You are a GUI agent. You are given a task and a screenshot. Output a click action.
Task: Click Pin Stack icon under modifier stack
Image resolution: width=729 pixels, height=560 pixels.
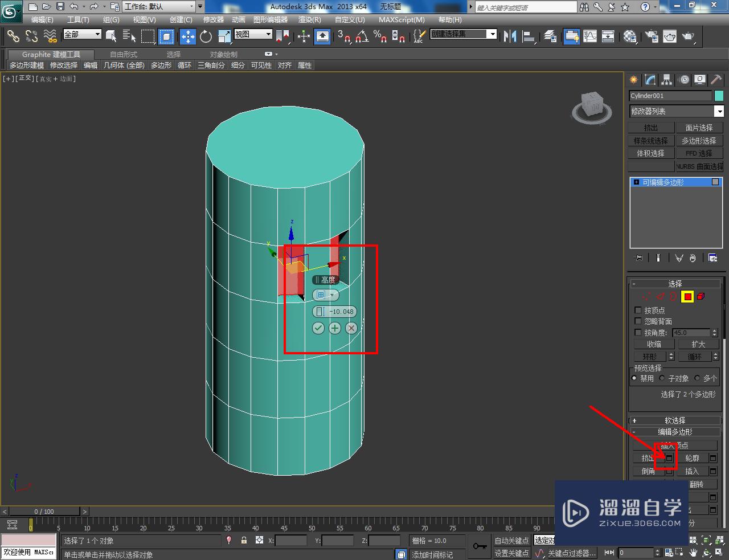[x=638, y=258]
